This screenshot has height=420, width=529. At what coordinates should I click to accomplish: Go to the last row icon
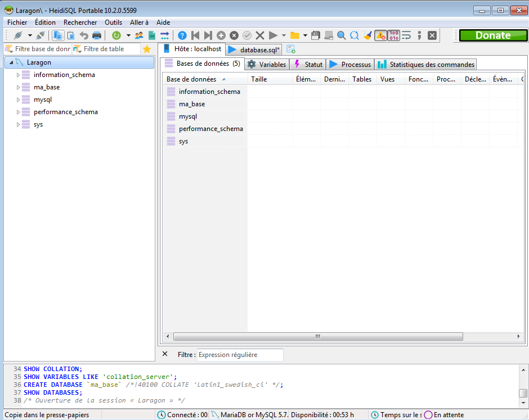[x=208, y=35]
